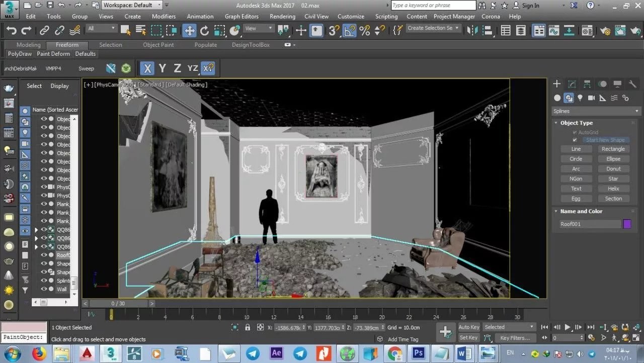Collapse the Object Type rollout

[576, 123]
